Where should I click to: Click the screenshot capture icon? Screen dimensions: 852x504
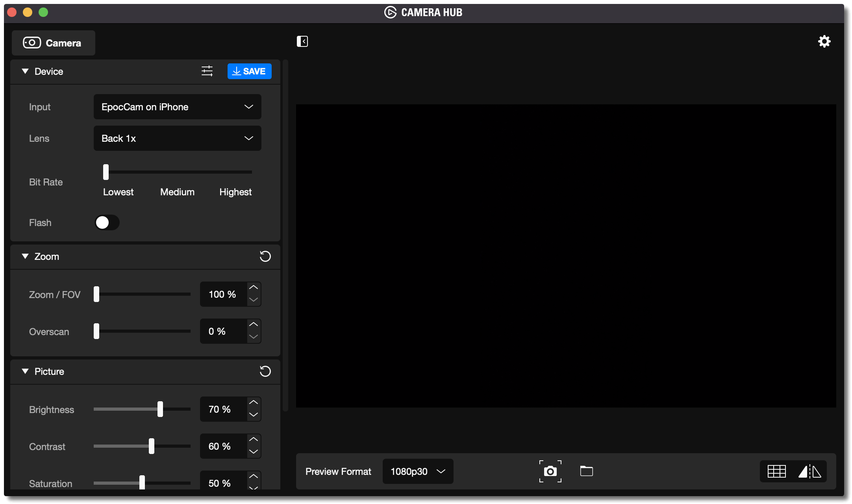(x=550, y=471)
